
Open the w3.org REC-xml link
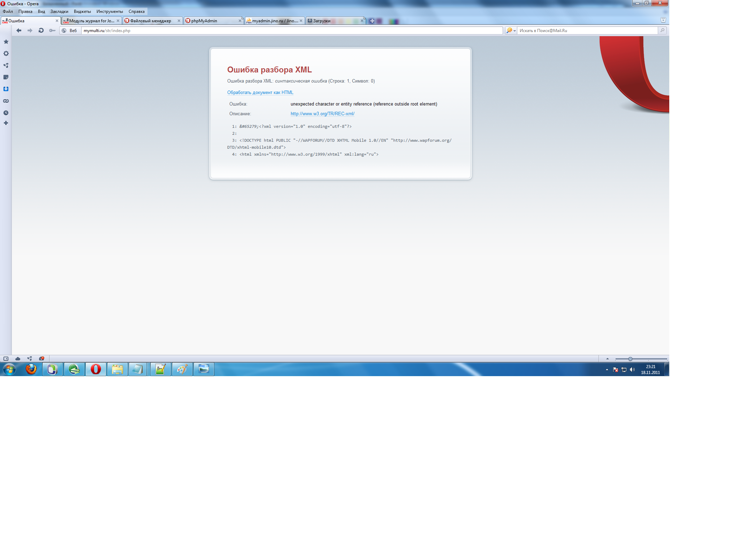tap(322, 114)
